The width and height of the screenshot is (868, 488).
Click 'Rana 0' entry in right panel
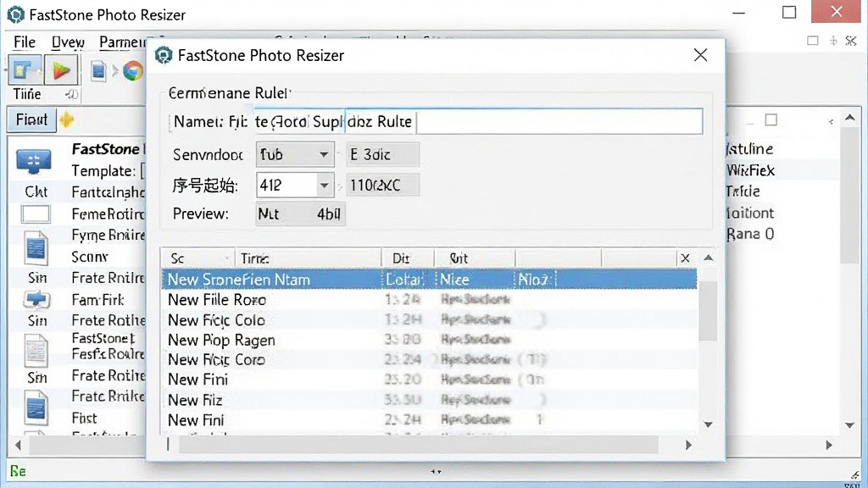(x=750, y=234)
